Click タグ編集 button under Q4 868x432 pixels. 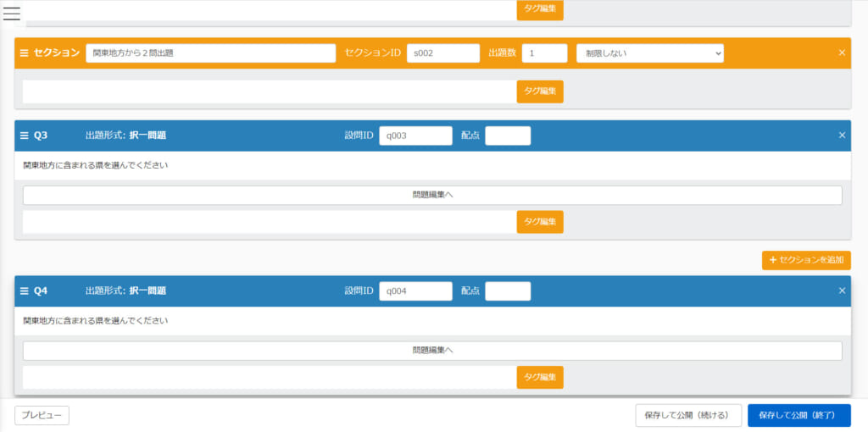(539, 378)
